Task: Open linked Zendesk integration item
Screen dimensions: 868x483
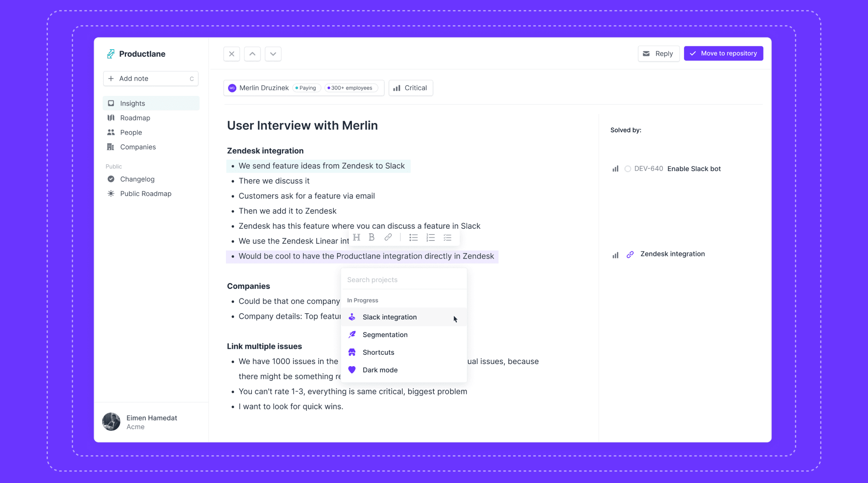Action: pos(672,254)
